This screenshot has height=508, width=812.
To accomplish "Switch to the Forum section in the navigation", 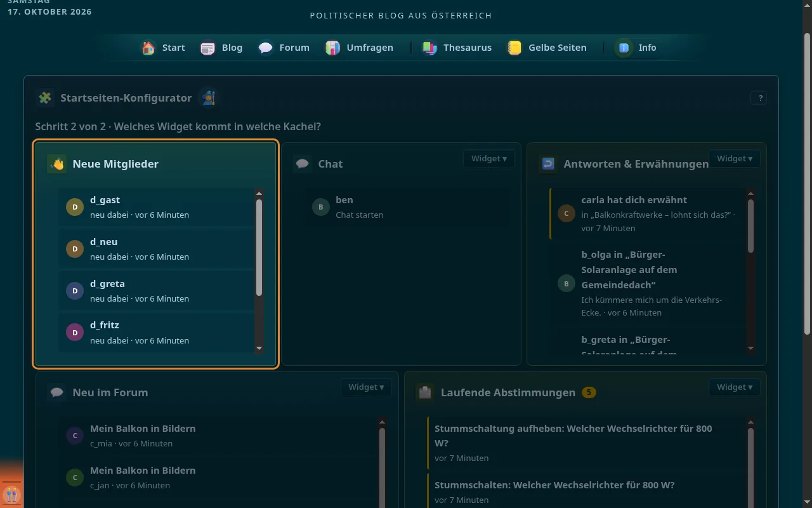I will click(284, 48).
